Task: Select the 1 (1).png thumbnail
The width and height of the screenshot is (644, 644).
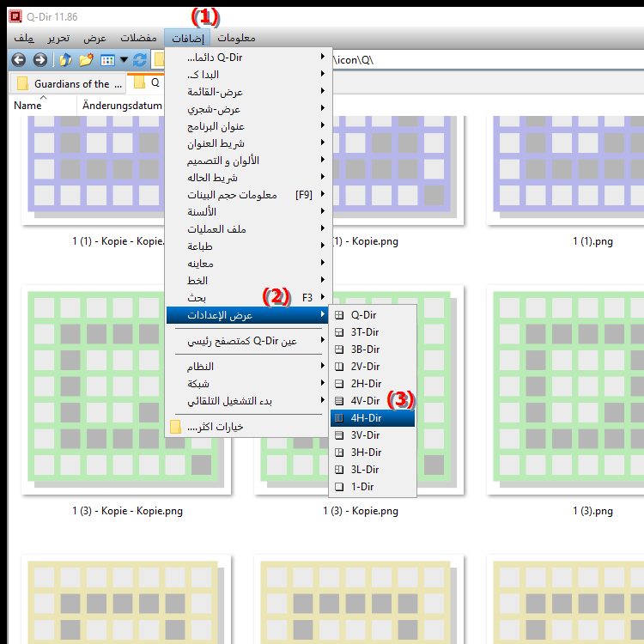Action: (x=565, y=171)
